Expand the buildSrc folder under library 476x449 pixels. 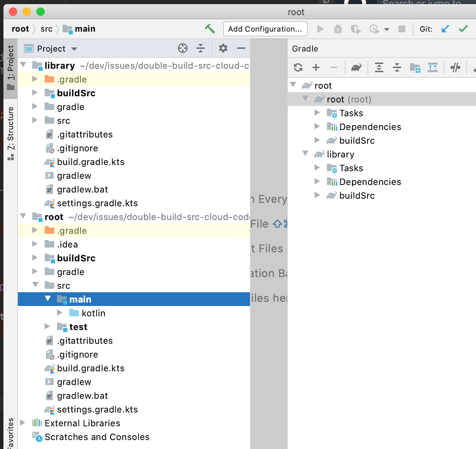pyautogui.click(x=35, y=92)
